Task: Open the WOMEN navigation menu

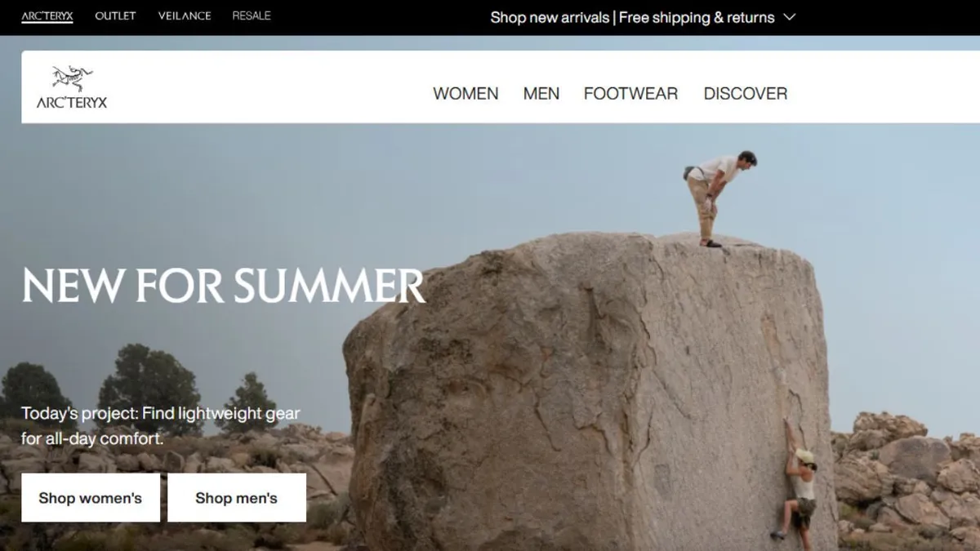Action: click(465, 94)
